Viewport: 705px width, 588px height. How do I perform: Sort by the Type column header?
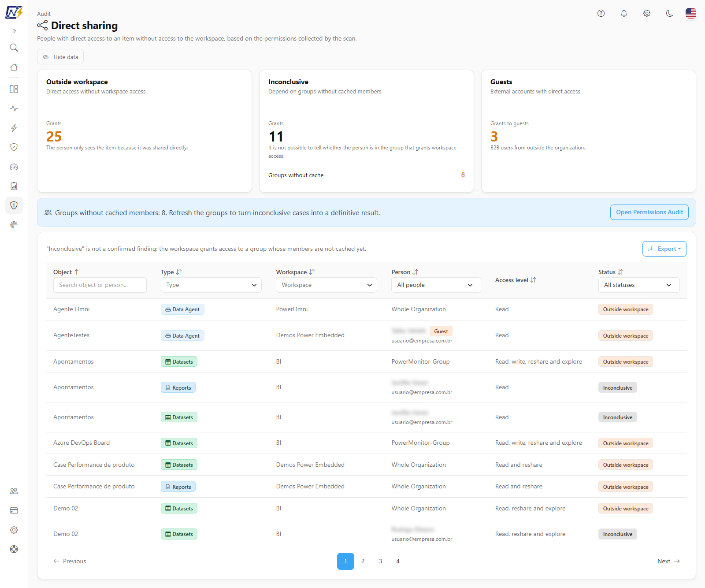tap(171, 272)
